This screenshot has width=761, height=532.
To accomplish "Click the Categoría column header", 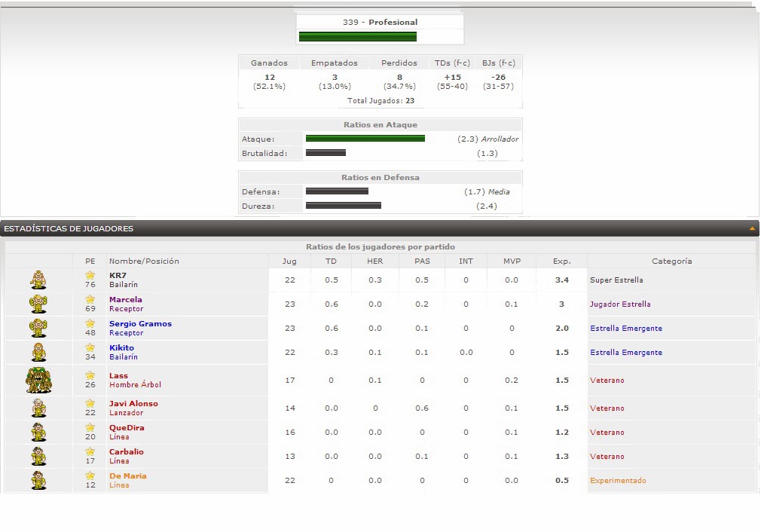I will click(x=671, y=261).
